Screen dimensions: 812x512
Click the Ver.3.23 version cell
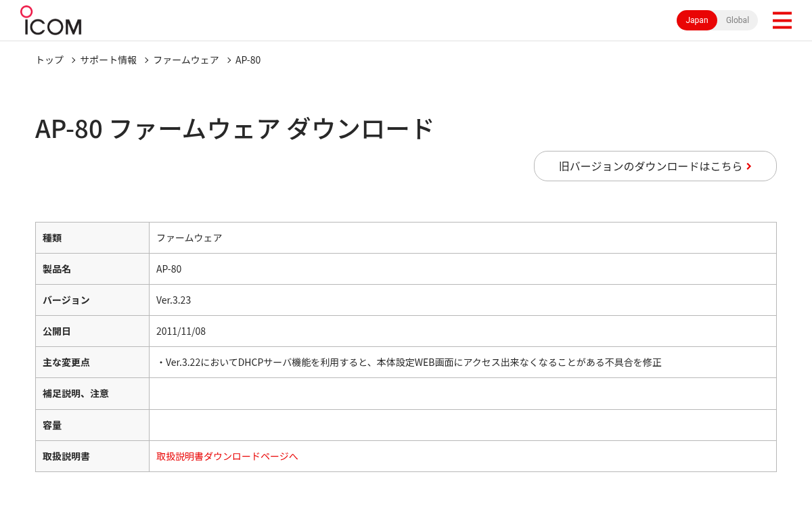click(462, 300)
